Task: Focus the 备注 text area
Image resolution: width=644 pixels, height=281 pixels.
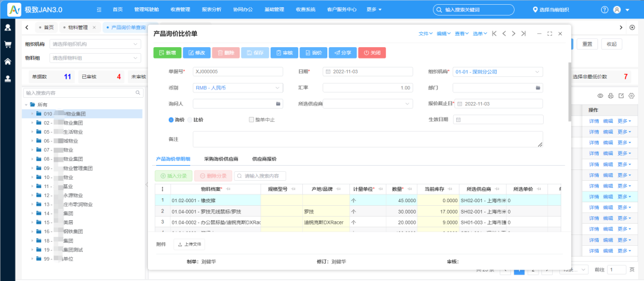Action: coord(367,139)
